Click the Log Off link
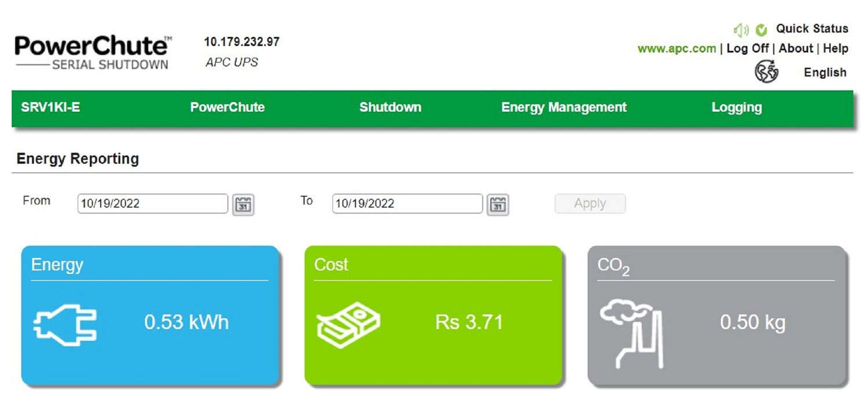Image resolution: width=868 pixels, height=418 pixels. [747, 49]
